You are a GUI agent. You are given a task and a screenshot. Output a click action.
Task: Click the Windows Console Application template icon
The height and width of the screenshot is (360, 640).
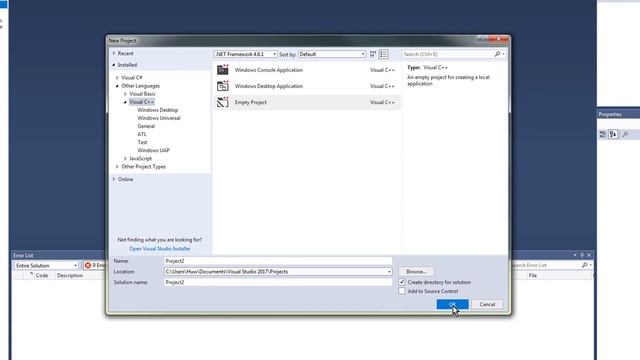(223, 70)
